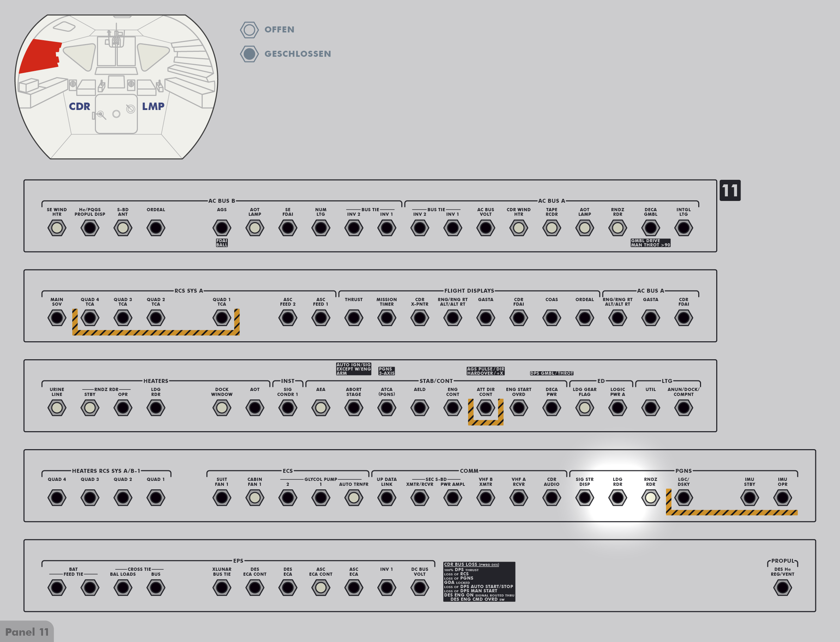Click the IMU OPR breaker
The image size is (840, 642).
click(782, 498)
